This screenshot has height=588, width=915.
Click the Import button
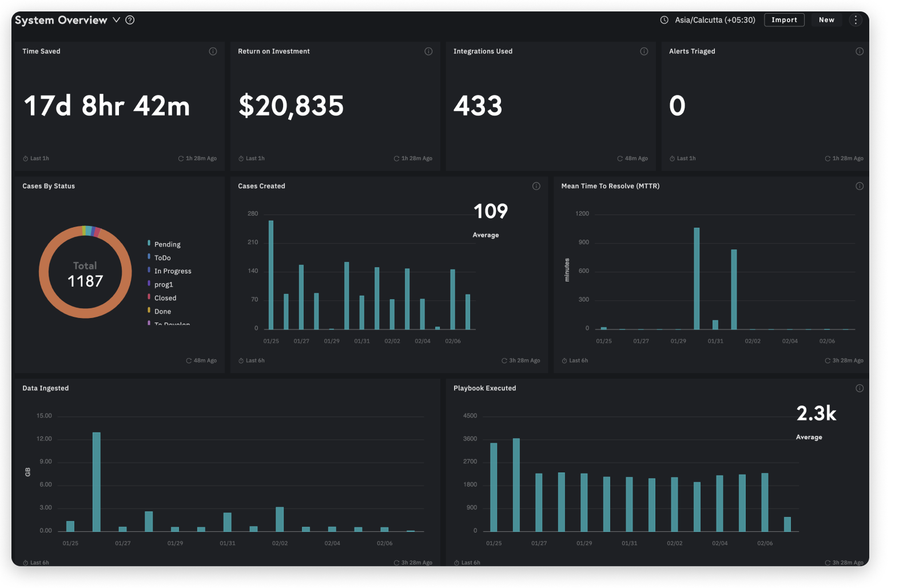(784, 20)
